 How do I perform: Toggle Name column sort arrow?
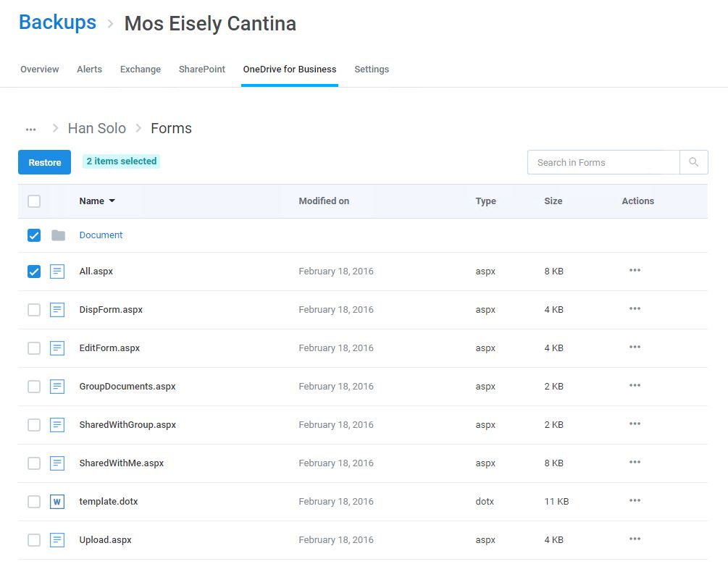(112, 201)
